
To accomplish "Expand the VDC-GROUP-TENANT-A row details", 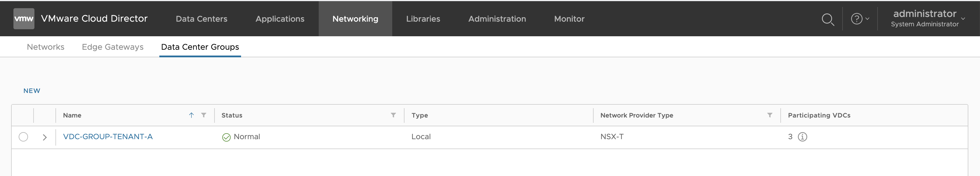I will pyautogui.click(x=45, y=137).
